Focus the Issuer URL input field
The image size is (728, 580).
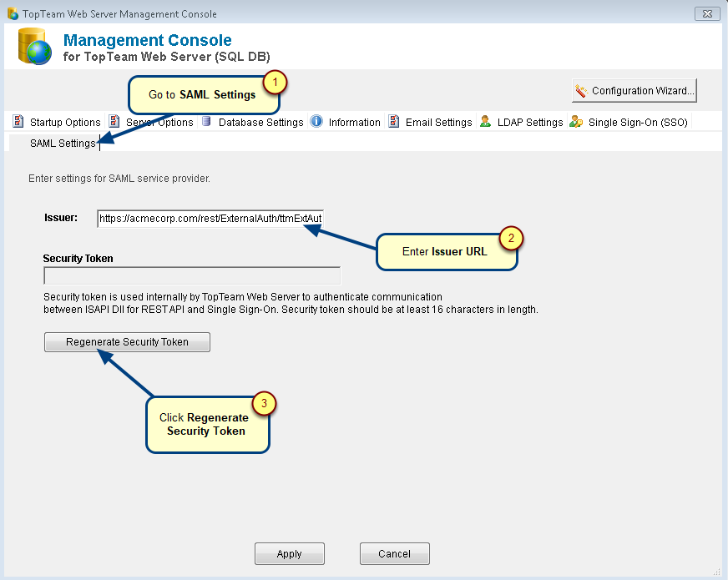coord(210,219)
